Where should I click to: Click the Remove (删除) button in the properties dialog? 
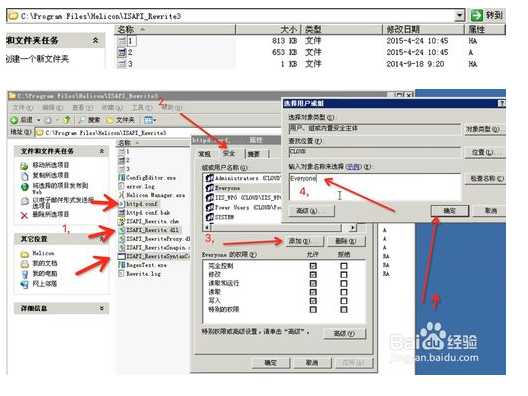pyautogui.click(x=346, y=241)
